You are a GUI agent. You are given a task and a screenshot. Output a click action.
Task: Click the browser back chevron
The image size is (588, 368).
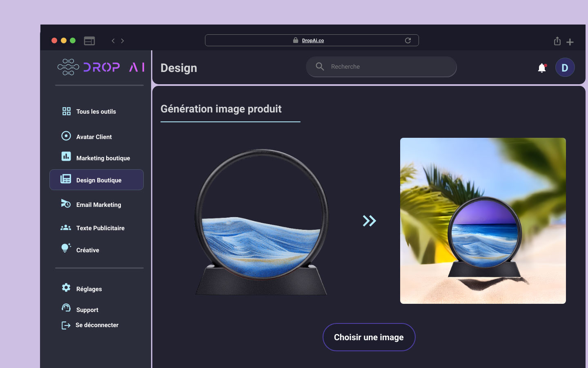click(113, 40)
